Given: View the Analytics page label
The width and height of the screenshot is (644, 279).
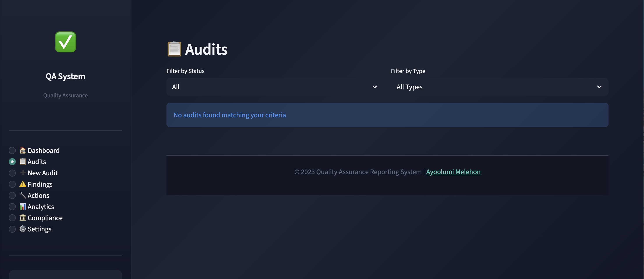Looking at the screenshot, I should [41, 207].
